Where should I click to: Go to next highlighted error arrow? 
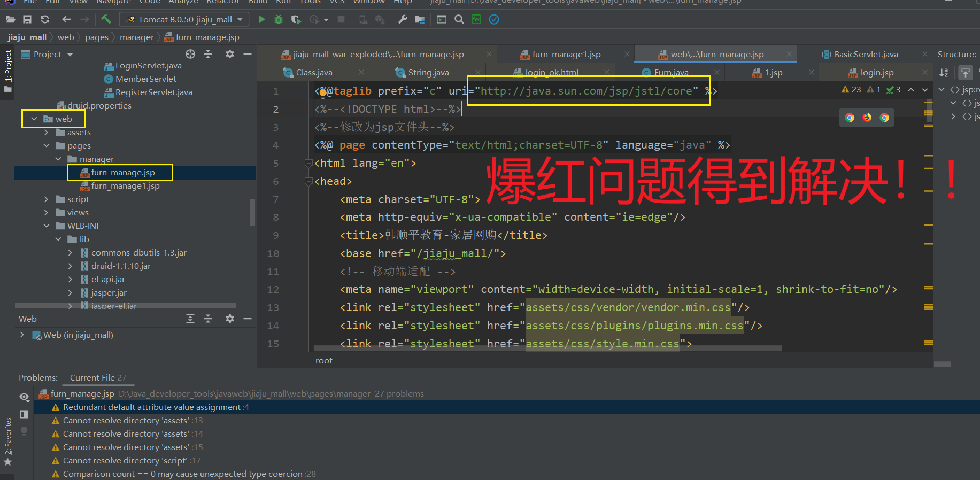pyautogui.click(x=925, y=90)
